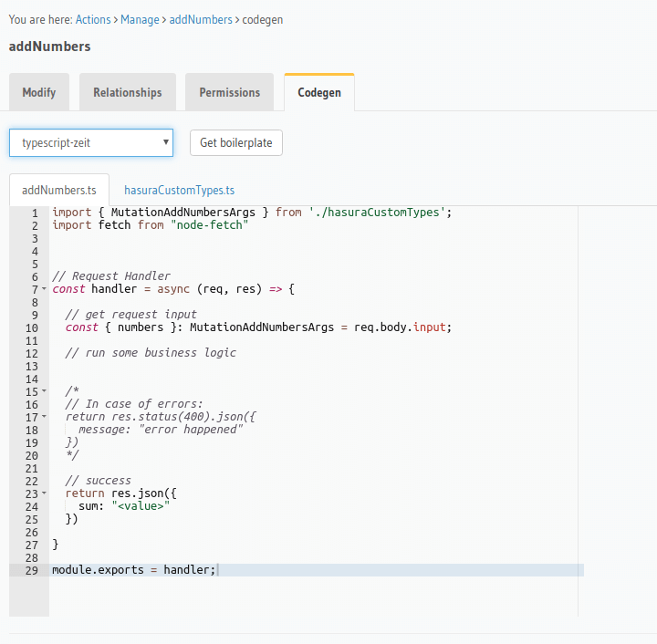Click the Get boilerplate button
The image size is (657, 644).
(x=236, y=142)
